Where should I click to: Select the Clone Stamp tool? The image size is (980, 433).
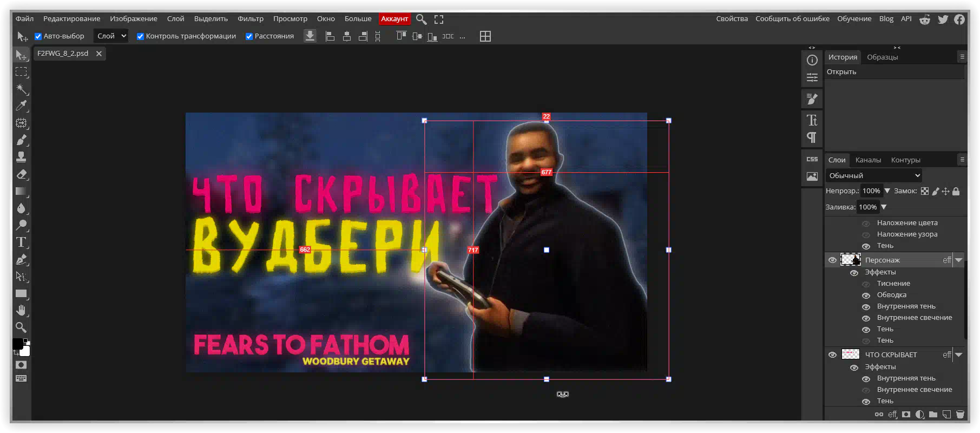(22, 157)
